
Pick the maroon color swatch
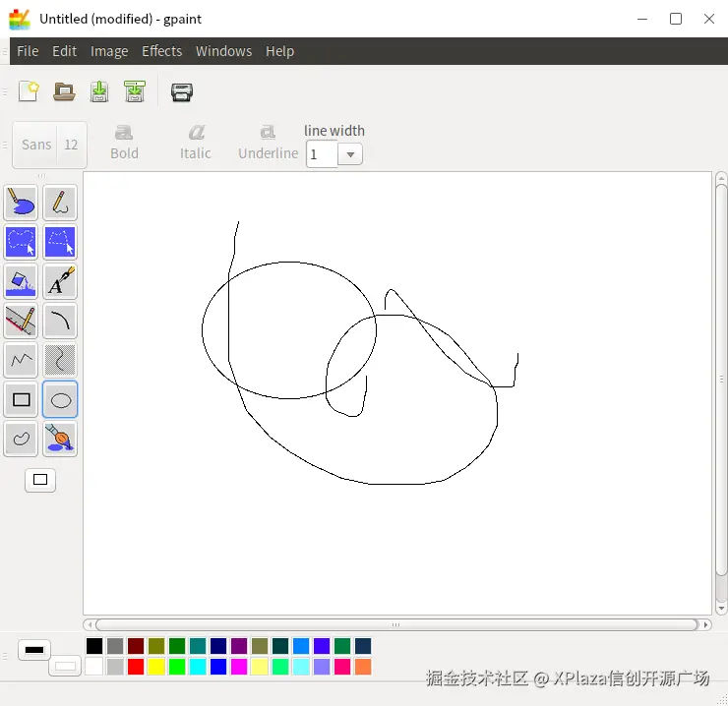[x=136, y=646]
